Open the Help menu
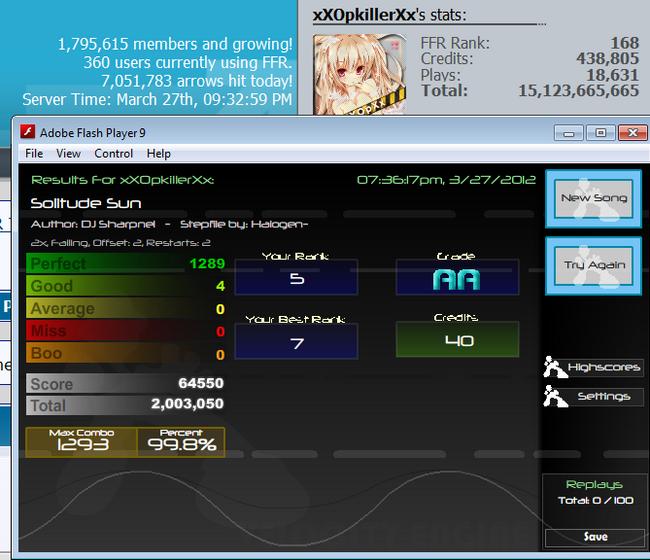 pos(158,153)
